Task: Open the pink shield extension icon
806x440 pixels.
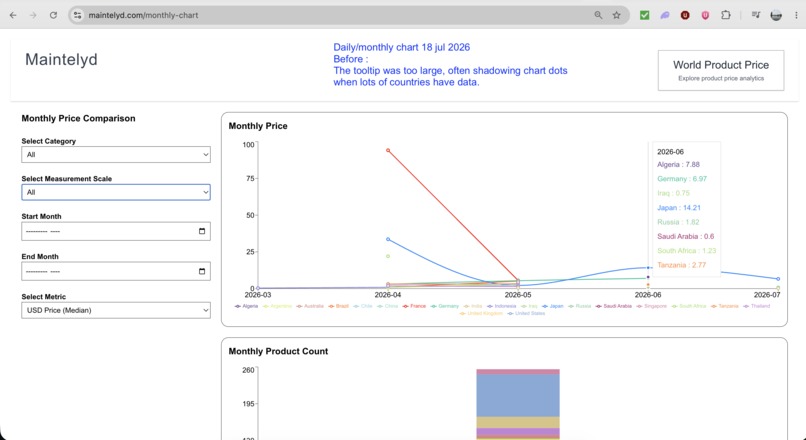Action: click(x=705, y=15)
